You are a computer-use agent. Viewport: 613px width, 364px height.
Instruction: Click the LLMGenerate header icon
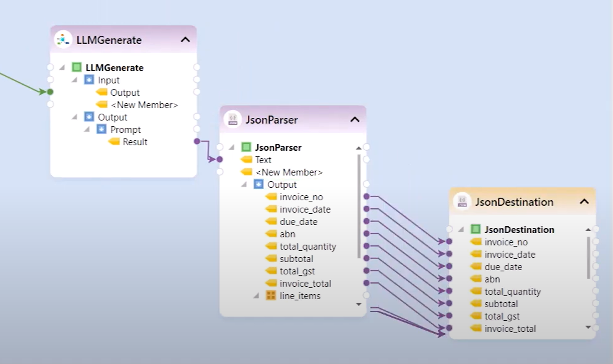click(x=63, y=40)
